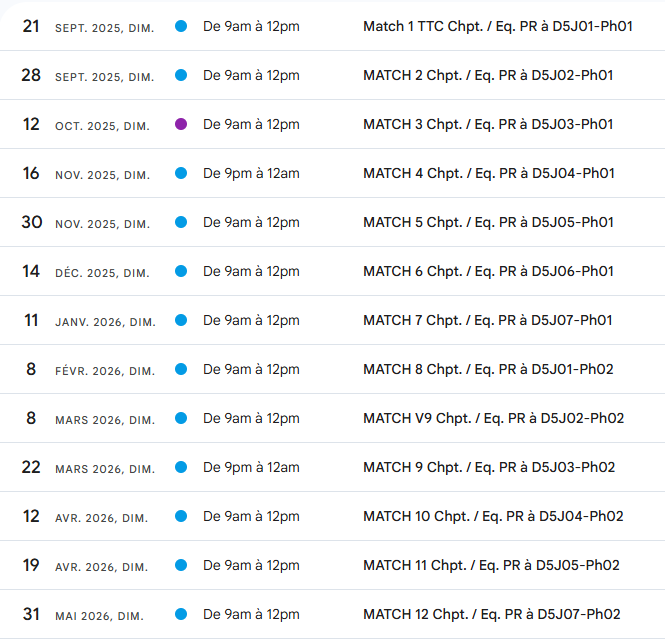Click the blue dot for 22 Mars event
The width and height of the screenshot is (665, 640).
tap(181, 467)
